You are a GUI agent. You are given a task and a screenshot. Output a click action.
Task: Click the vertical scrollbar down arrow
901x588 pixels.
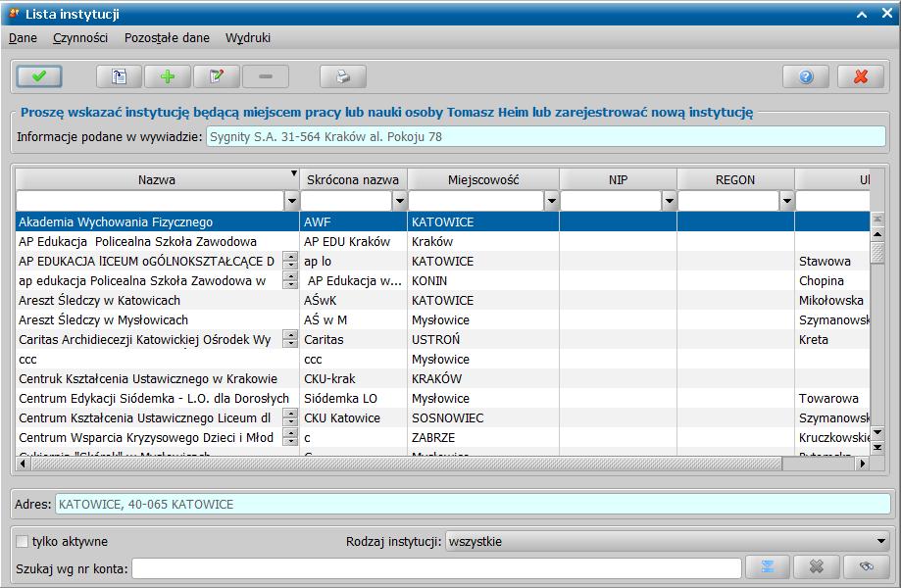(877, 432)
